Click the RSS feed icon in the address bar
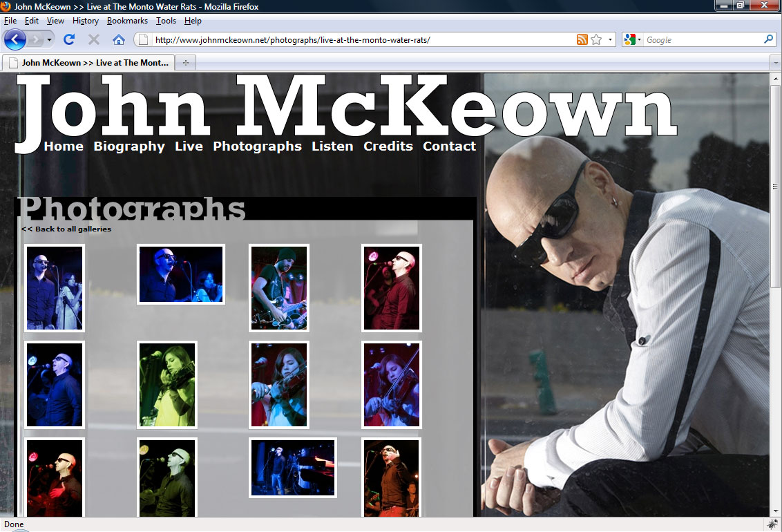 coord(582,39)
